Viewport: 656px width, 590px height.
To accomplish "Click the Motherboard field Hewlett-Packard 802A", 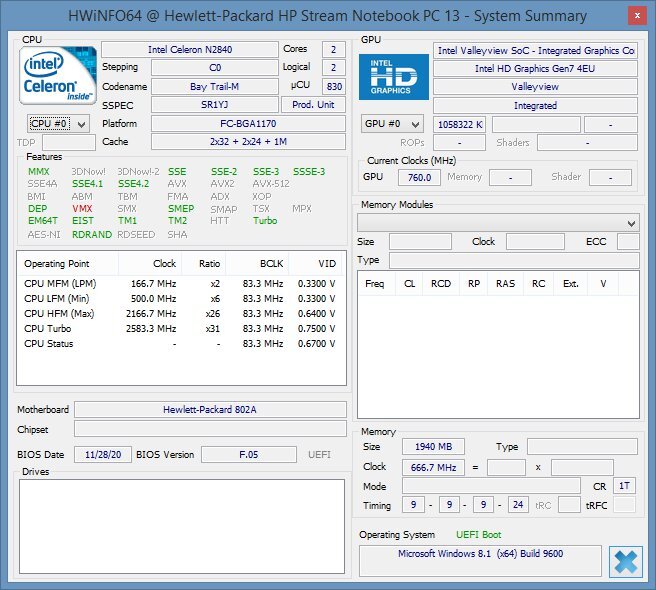I will click(x=210, y=410).
